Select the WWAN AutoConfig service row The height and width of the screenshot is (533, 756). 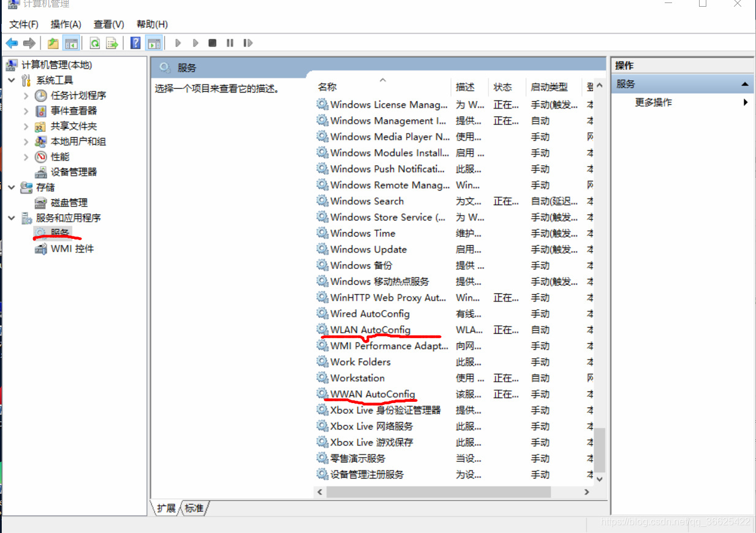coord(454,394)
